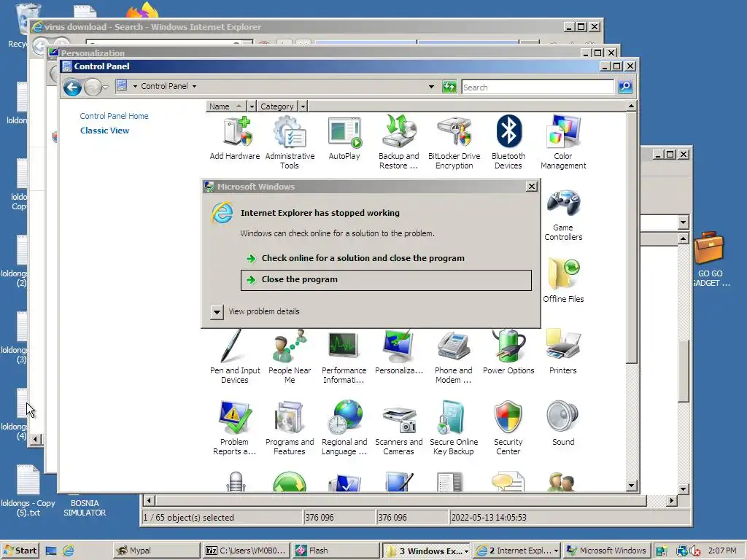The width and height of the screenshot is (747, 560).
Task: Open Secure Online Key Backup
Action: 454,427
